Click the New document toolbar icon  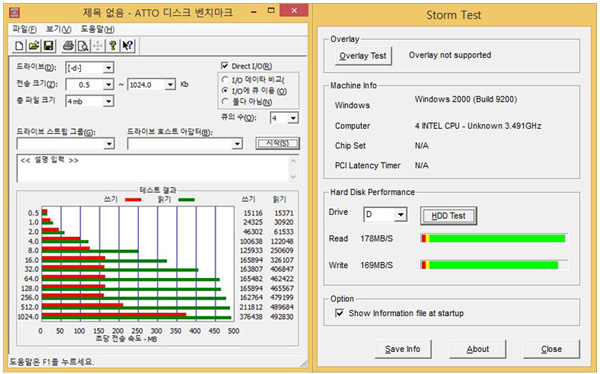tap(19, 46)
